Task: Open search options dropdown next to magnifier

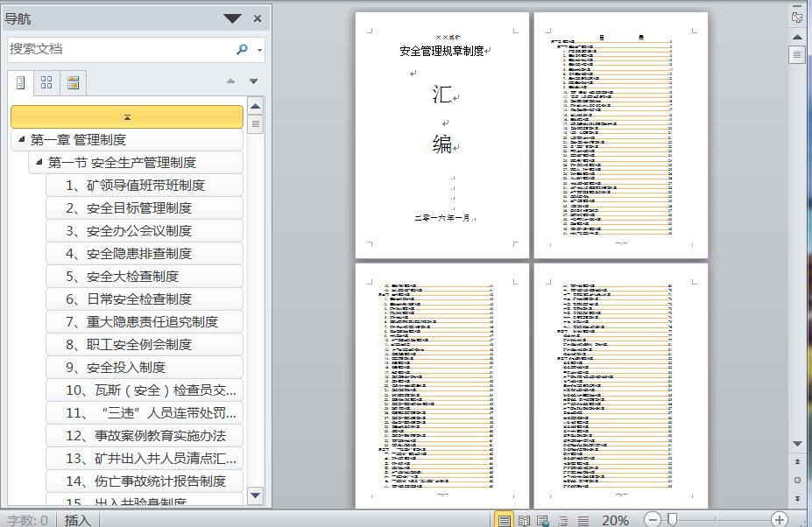Action: click(259, 50)
